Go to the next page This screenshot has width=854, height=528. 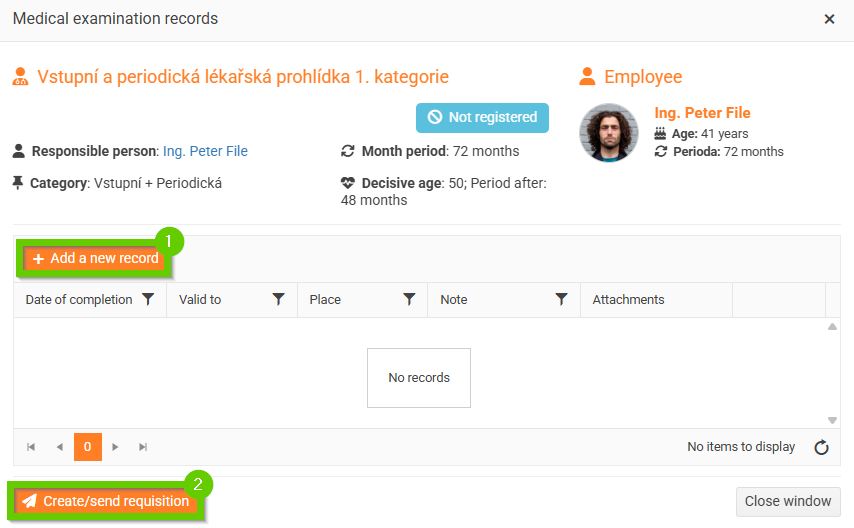pyautogui.click(x=115, y=447)
